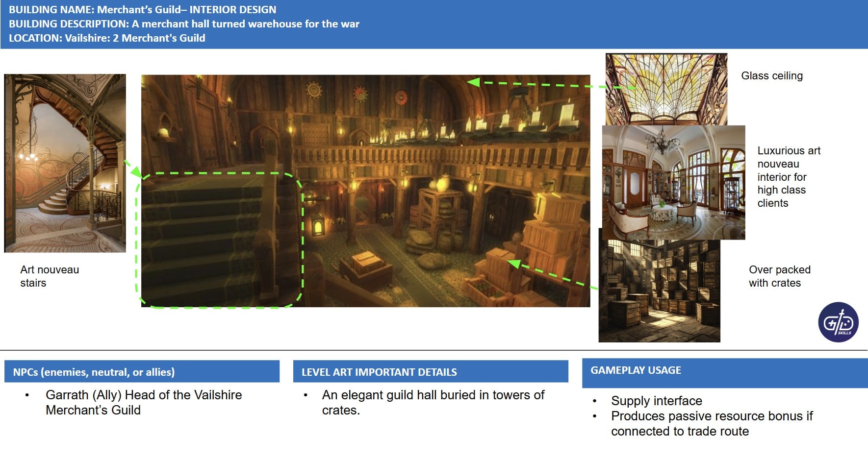Select the 'Over packed with crates' caption

pos(779,276)
